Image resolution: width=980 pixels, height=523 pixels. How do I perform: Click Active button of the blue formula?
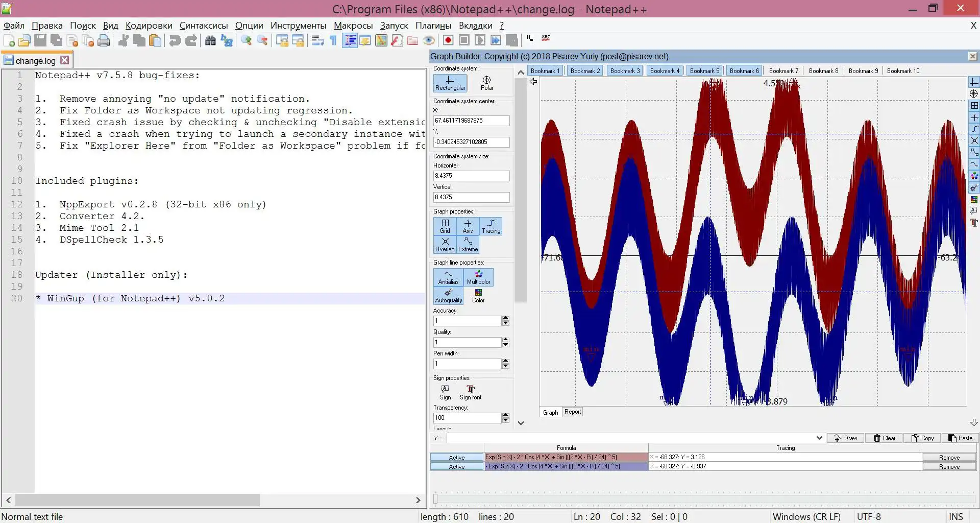click(457, 467)
